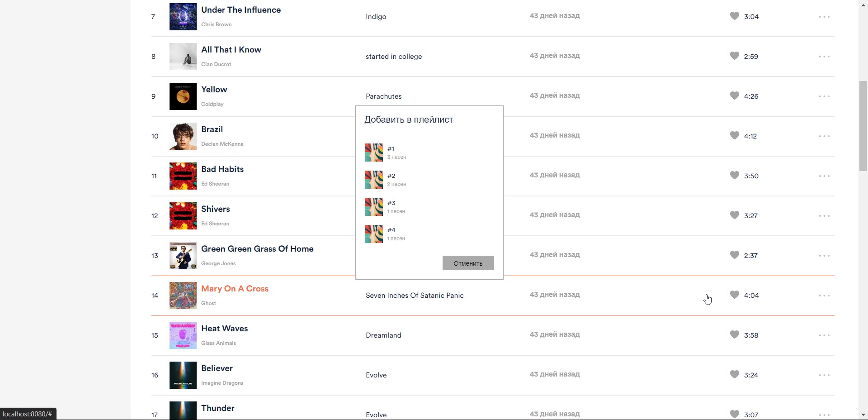Expand ellipsis menu for Heat Waves
Viewport: 868px width, 420px height.
(x=824, y=335)
